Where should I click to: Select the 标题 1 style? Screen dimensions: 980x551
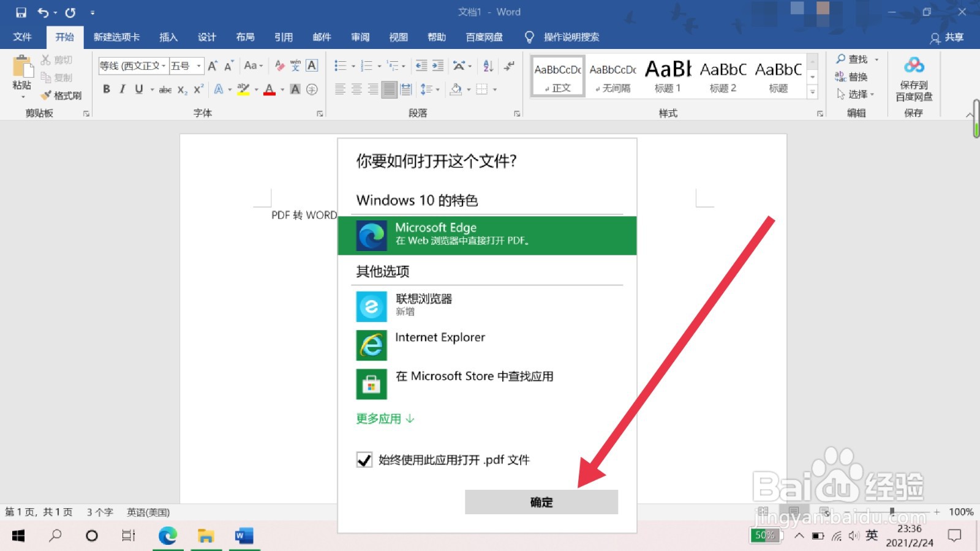point(668,77)
